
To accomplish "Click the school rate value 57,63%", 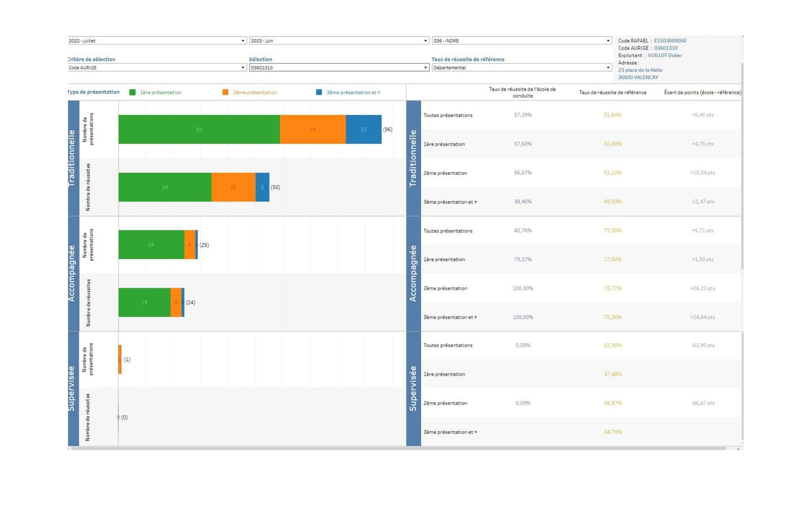I will point(523,144).
